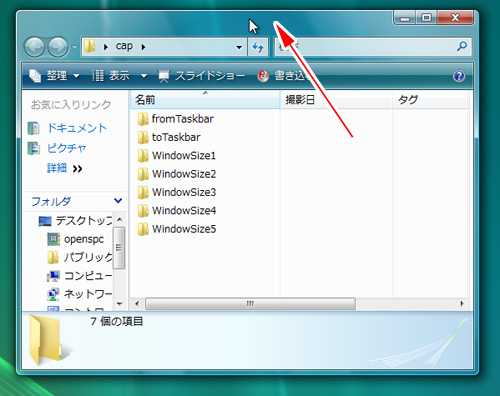The width and height of the screenshot is (500, 396).
Task: Select the WindowSize5 folder
Action: (184, 229)
